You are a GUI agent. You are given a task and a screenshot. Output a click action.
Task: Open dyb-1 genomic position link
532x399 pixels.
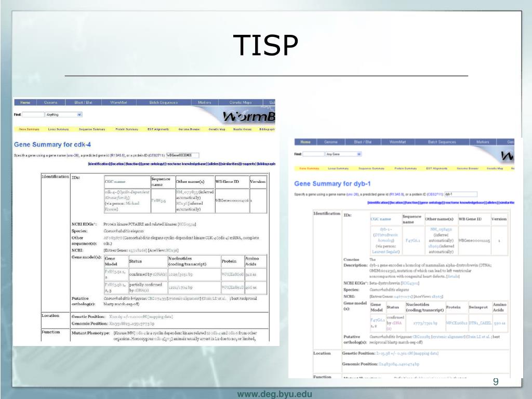click(x=399, y=364)
